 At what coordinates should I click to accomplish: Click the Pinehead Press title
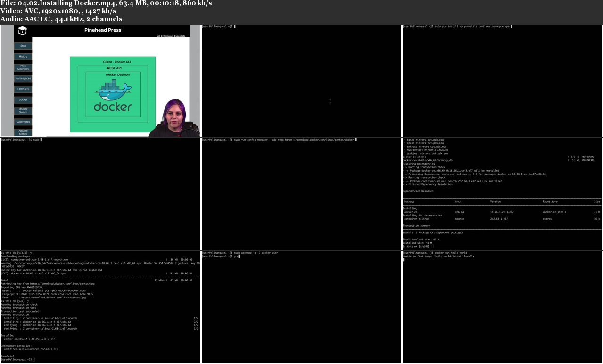103,30
